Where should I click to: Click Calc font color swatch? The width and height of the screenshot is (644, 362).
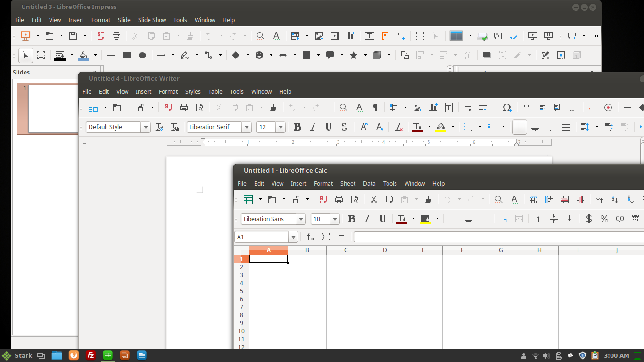(x=402, y=219)
